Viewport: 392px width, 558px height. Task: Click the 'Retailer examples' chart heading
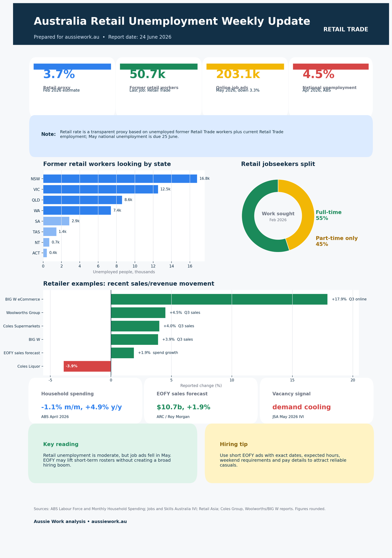coord(129,284)
